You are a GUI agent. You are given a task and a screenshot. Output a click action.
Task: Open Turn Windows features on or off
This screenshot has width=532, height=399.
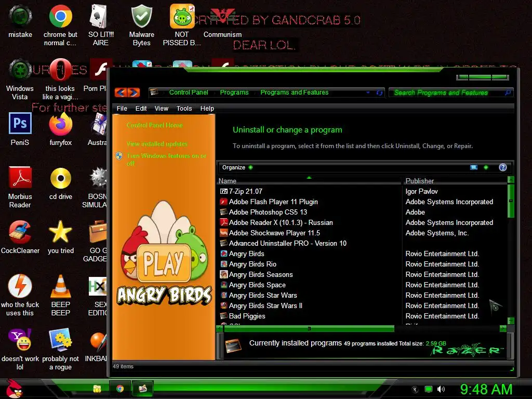pos(166,159)
